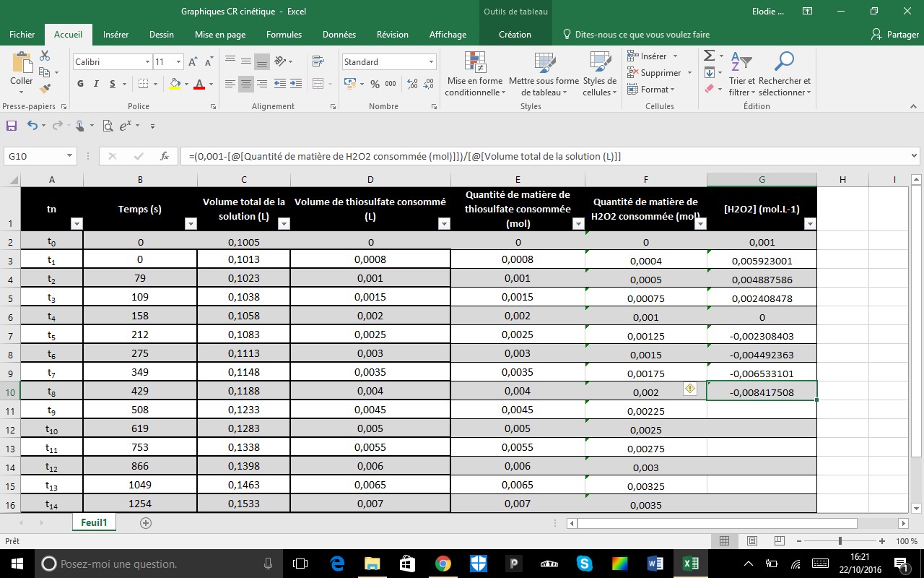Add a new sheet with the plus icon

[x=146, y=523]
